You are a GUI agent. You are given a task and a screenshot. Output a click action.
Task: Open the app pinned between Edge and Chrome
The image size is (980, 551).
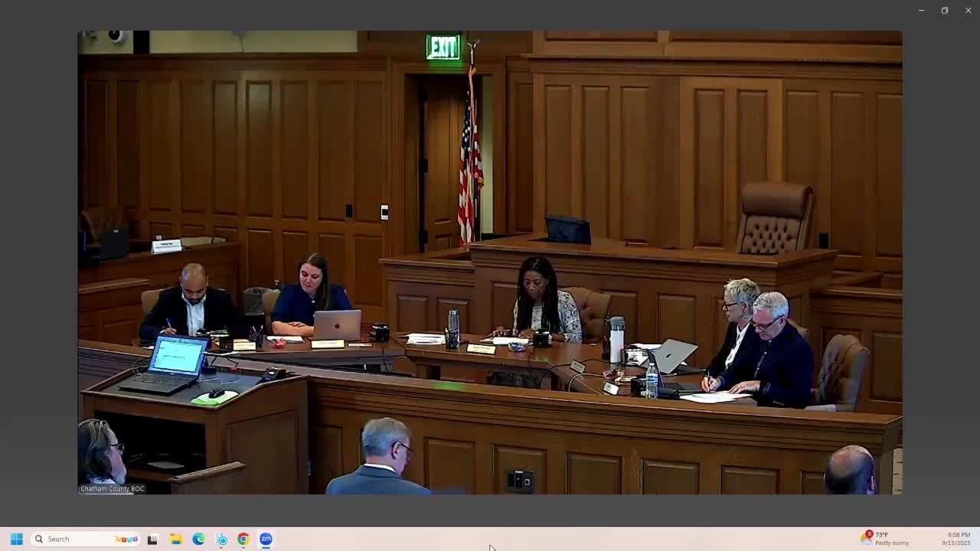(x=221, y=540)
